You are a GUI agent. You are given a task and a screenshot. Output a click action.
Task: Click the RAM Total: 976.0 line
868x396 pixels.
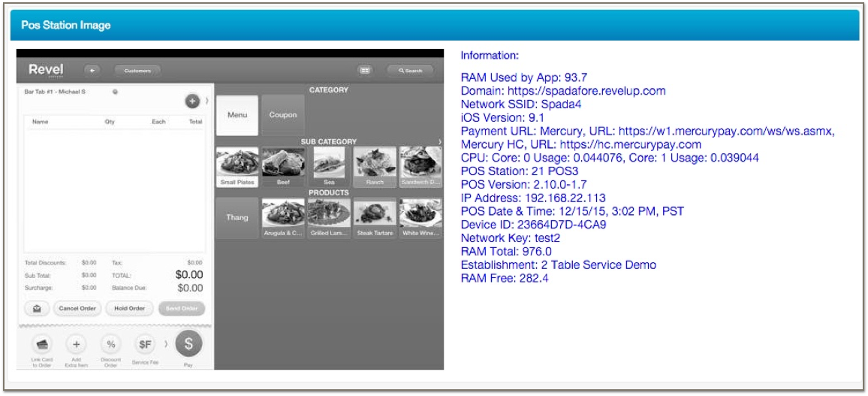[506, 252]
